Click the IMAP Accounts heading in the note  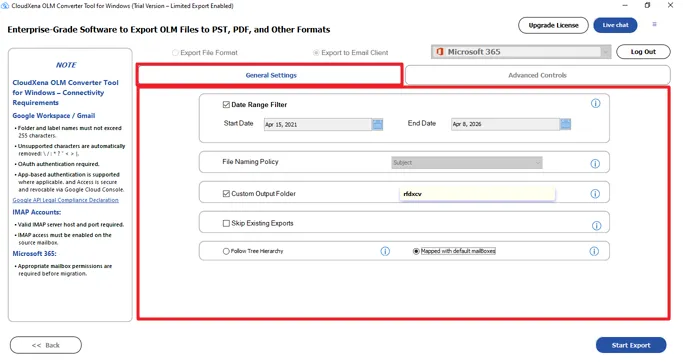37,212
